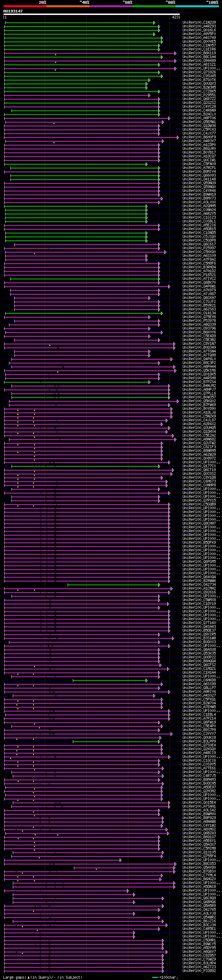Select hit label UniRef100_A8PT06
The width and height of the screenshot is (222, 980).
tap(199, 118)
